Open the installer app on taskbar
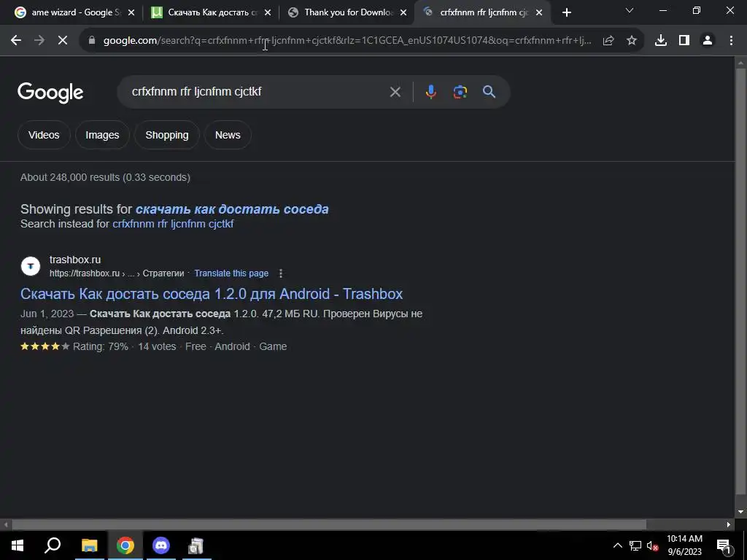The height and width of the screenshot is (560, 747). click(196, 545)
